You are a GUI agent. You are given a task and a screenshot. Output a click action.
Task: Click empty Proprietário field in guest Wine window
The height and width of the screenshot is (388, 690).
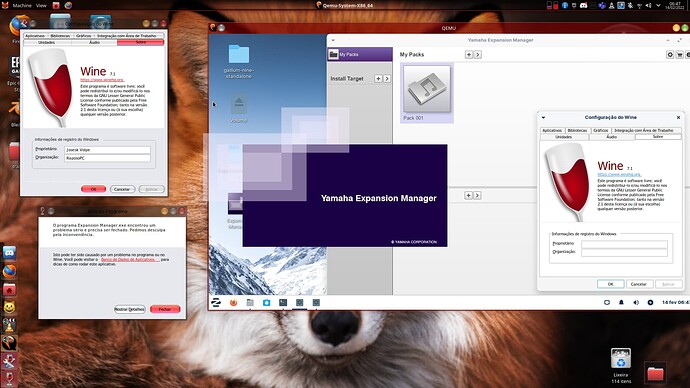click(x=624, y=244)
